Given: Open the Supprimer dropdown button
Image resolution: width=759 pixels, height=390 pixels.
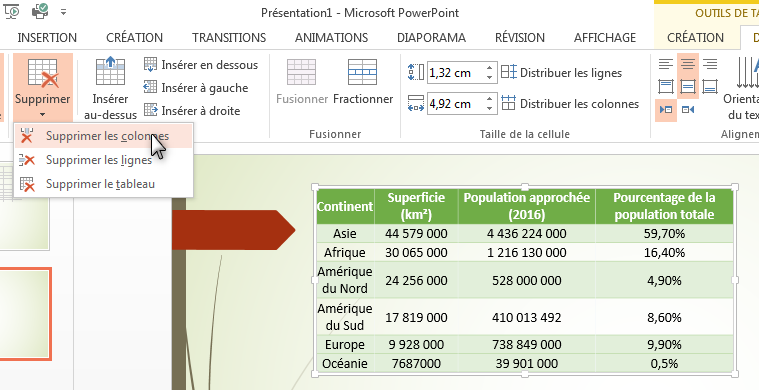Looking at the screenshot, I should [x=43, y=88].
